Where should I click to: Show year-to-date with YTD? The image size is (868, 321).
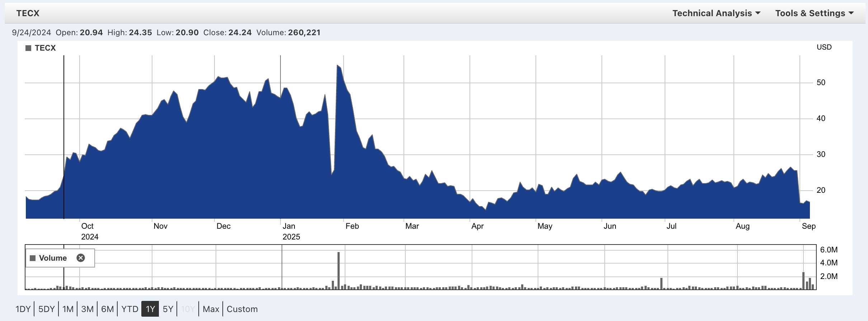point(129,309)
